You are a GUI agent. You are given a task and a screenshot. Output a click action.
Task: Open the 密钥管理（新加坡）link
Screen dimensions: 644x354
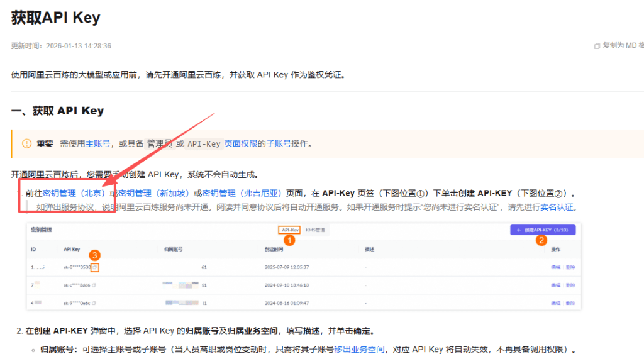155,193
